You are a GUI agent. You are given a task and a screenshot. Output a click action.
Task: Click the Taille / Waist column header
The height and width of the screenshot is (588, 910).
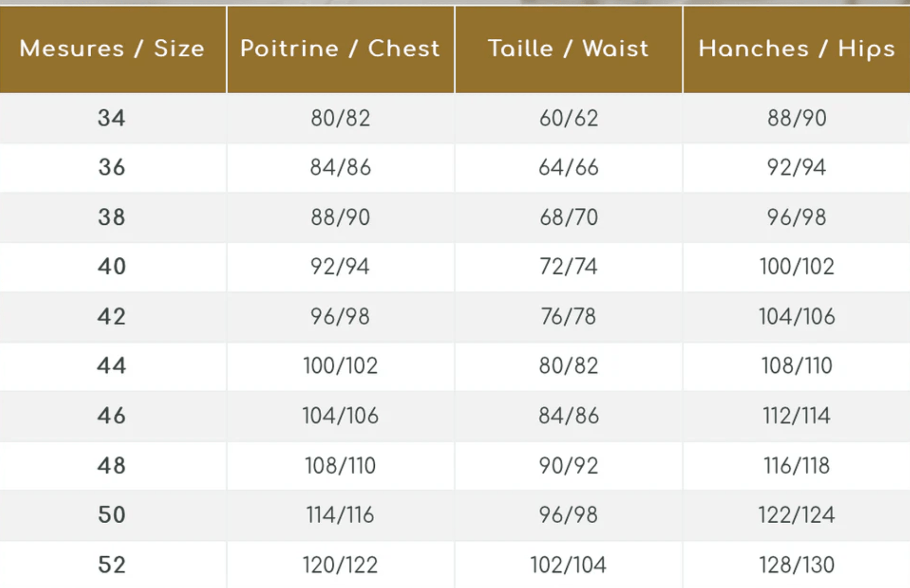(568, 49)
